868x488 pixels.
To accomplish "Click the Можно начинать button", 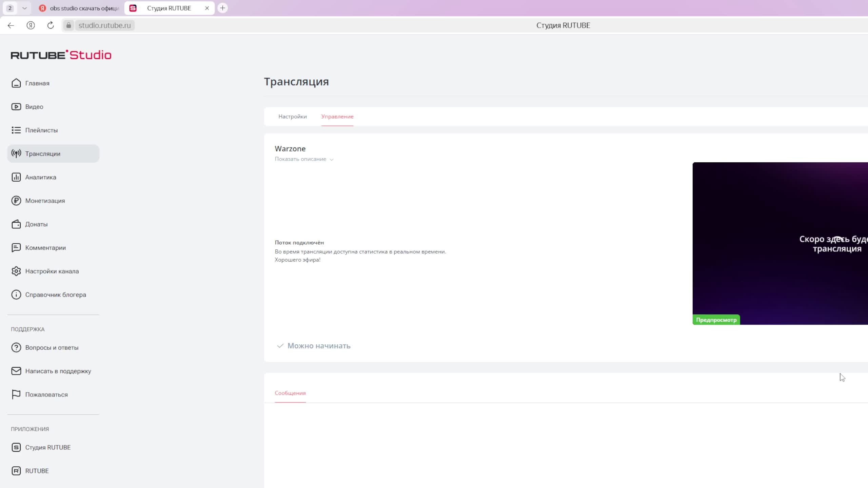I will click(x=314, y=346).
